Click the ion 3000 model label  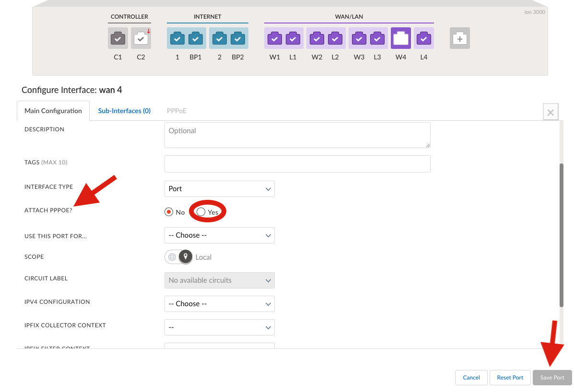pos(535,12)
